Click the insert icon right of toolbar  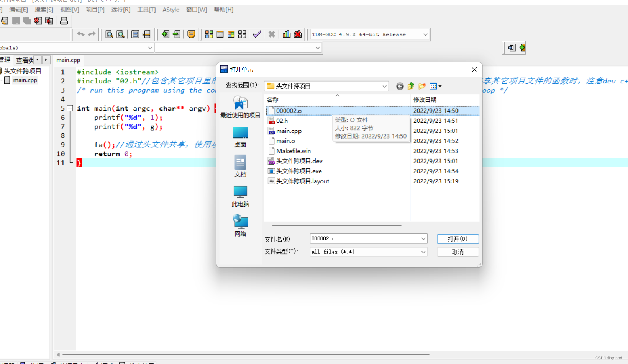coord(512,47)
